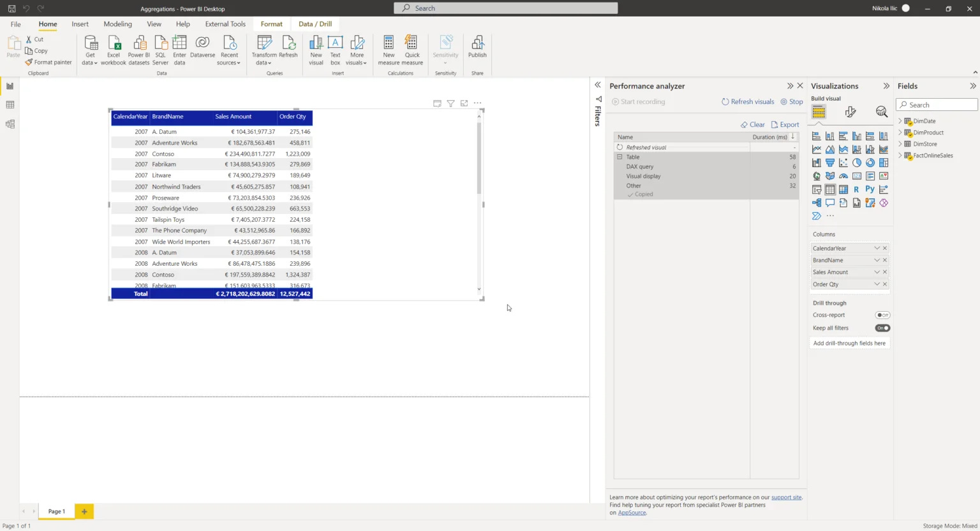
Task: Select the treemap visual
Action: pyautogui.click(x=884, y=163)
